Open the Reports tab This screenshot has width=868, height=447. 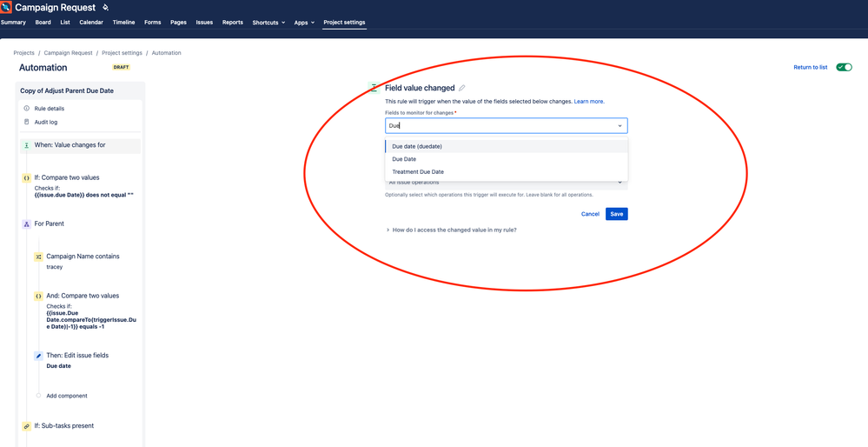233,23
